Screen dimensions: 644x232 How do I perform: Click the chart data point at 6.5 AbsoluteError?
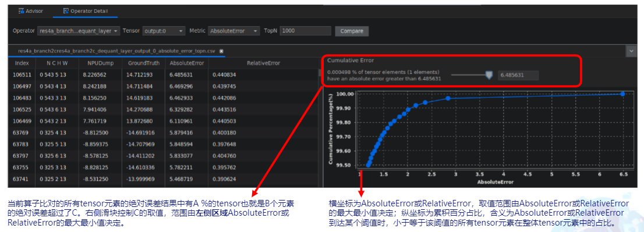(622, 94)
